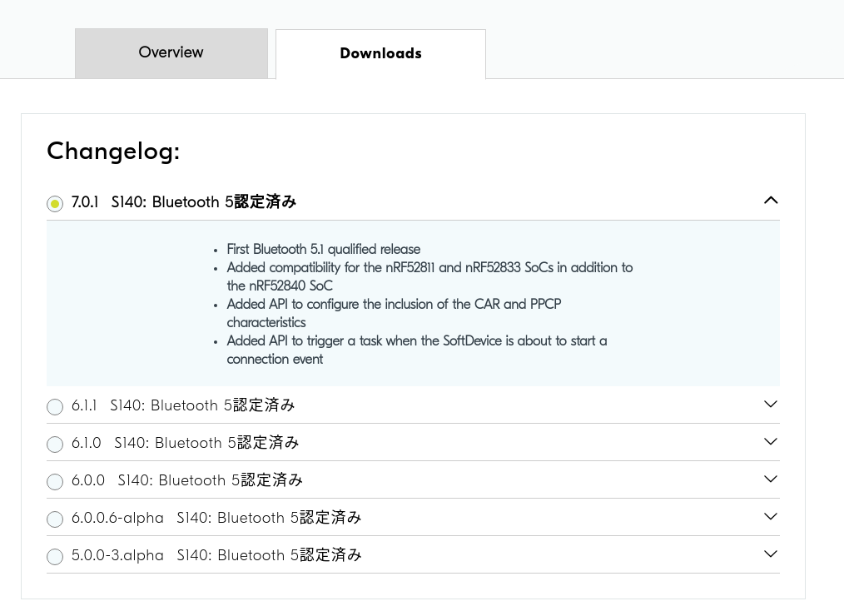Image resolution: width=844 pixels, height=616 pixels.
Task: Select version 6.1.1 in the changelog
Action: 55,407
